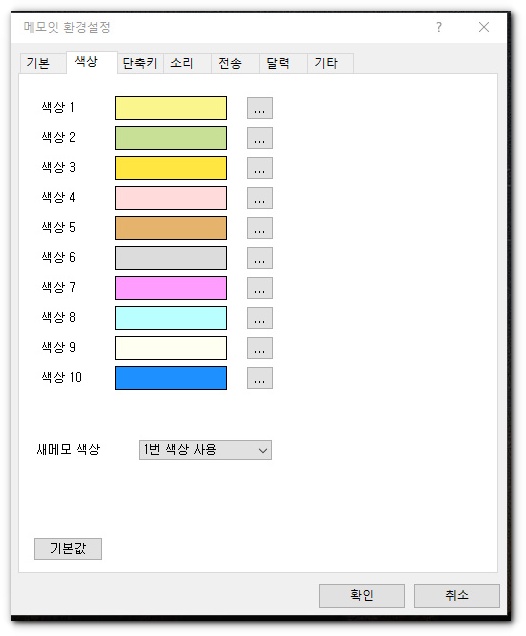Open the 소리 tab
Image resolution: width=526 pixels, height=636 pixels.
187,63
